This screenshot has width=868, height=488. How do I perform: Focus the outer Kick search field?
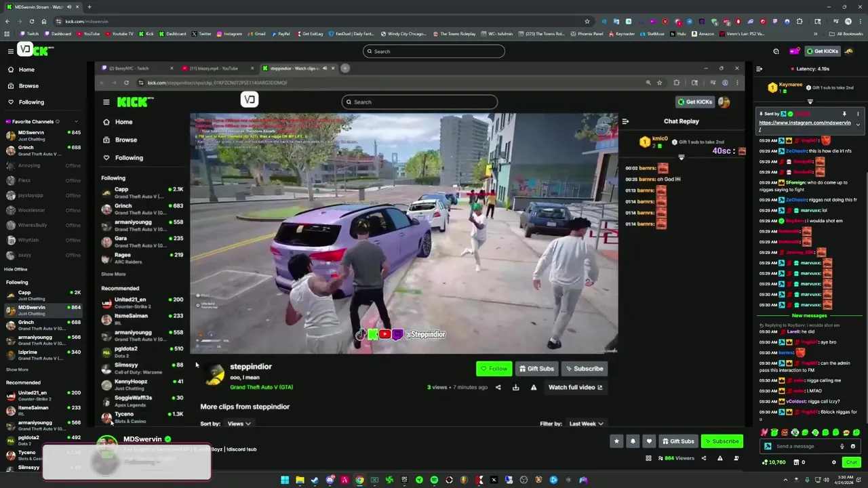[x=434, y=52]
